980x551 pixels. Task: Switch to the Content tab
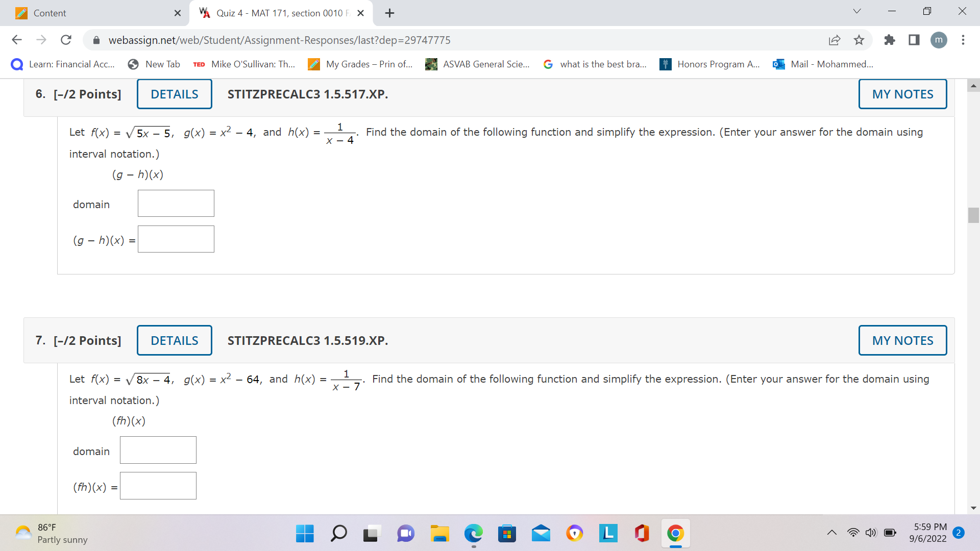[77, 13]
